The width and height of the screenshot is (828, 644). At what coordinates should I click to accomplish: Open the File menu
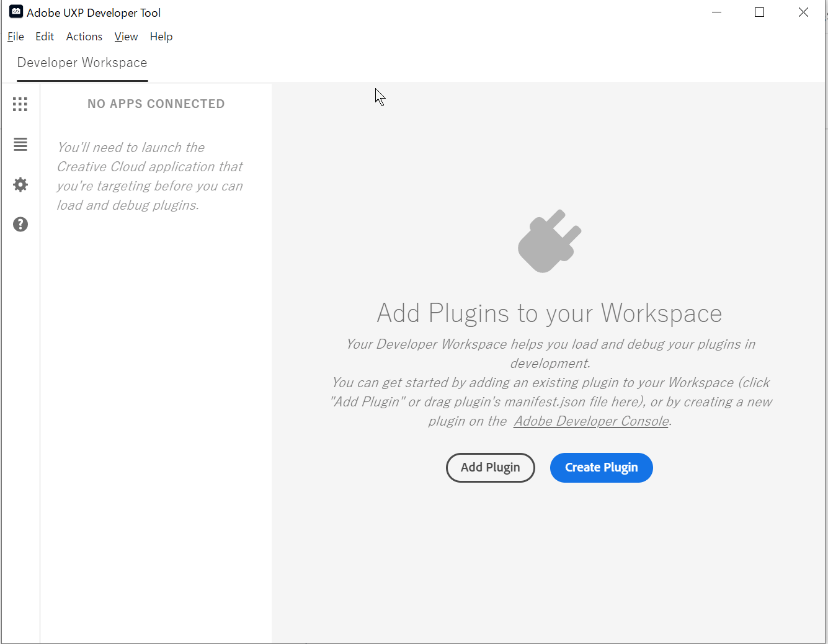click(16, 37)
